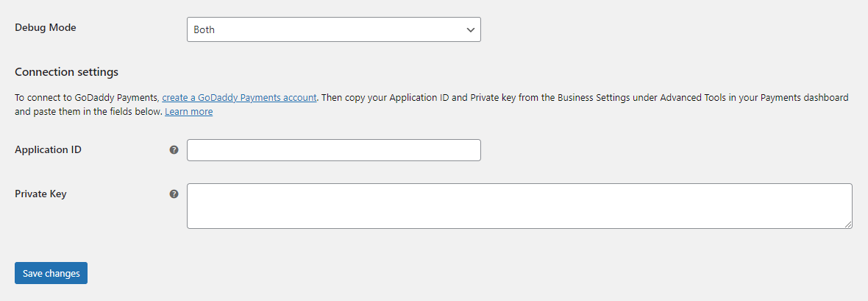Image resolution: width=868 pixels, height=301 pixels.
Task: Open 'create a GoDaddy Payments account' link
Action: (x=239, y=97)
